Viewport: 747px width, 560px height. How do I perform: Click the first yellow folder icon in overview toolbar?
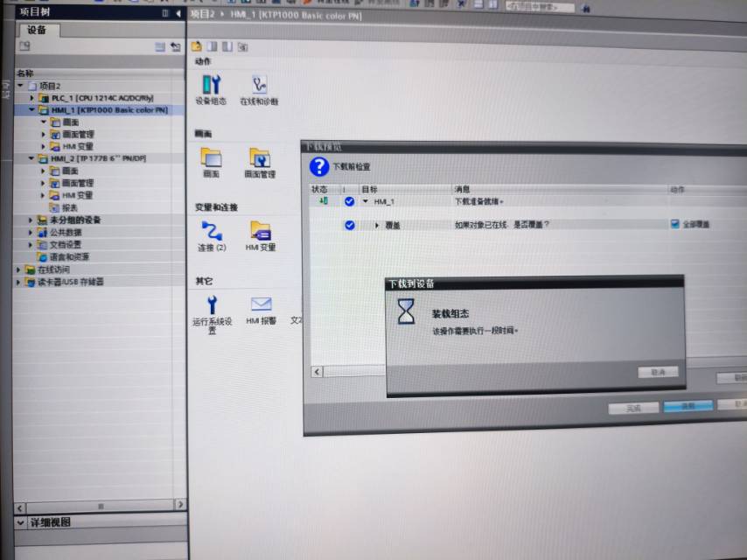[x=196, y=46]
